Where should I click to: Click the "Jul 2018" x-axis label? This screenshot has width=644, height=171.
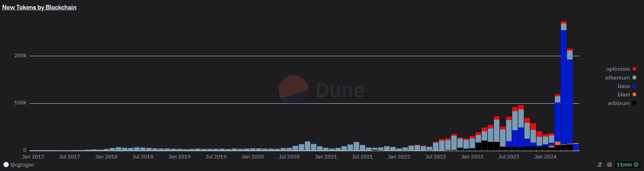[143, 157]
